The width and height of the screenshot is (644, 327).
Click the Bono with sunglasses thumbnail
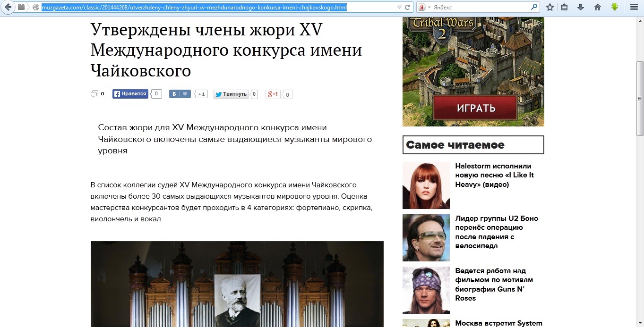[426, 238]
